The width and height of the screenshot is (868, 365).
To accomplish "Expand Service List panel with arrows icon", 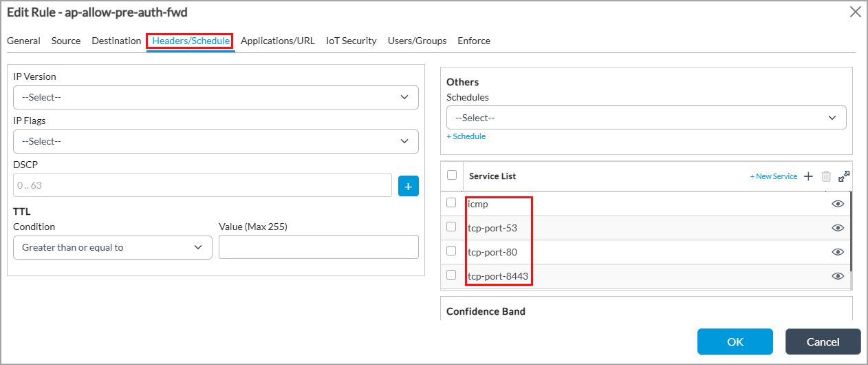I will (x=844, y=176).
